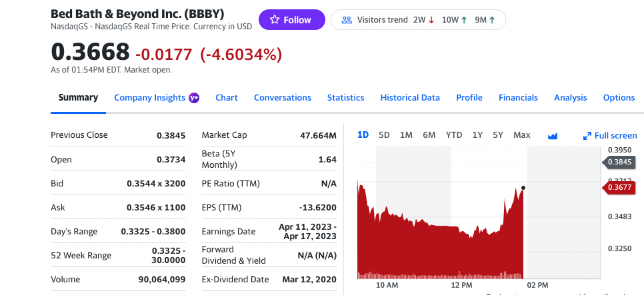
Task: Select the 6M chart range
Action: coord(429,135)
